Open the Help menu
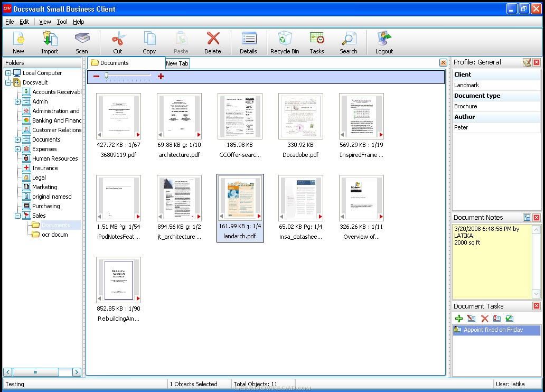 coord(79,22)
